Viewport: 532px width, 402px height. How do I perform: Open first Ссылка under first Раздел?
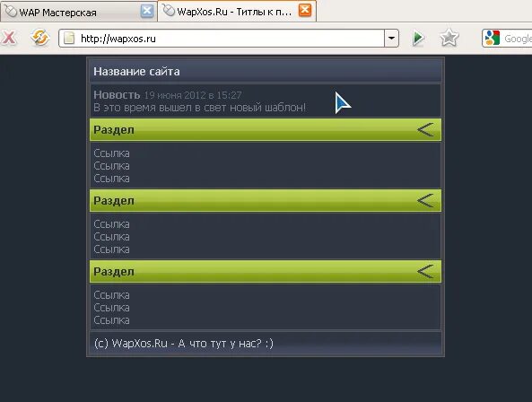(111, 153)
